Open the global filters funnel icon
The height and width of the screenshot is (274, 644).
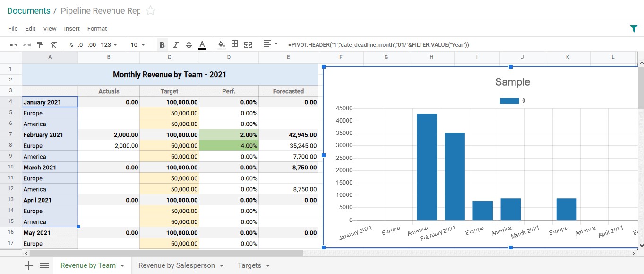pos(634,28)
